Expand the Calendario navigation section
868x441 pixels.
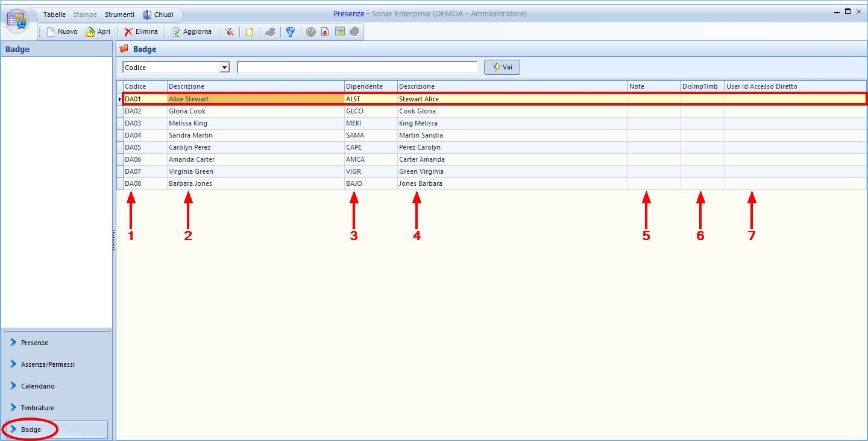click(37, 386)
